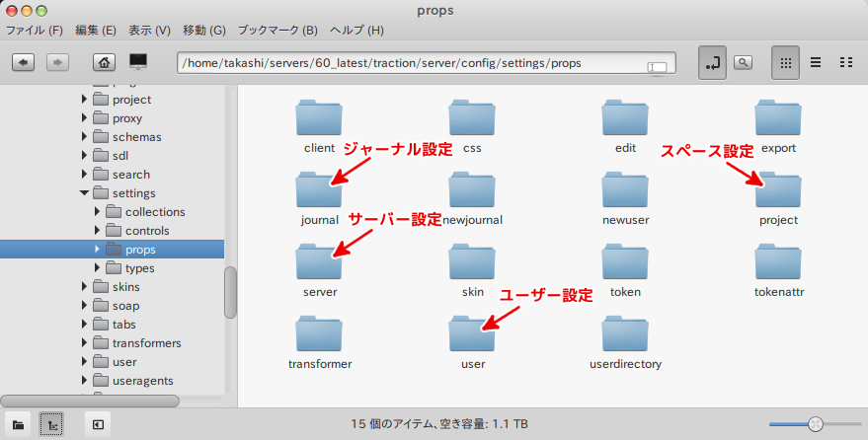
Task: Click the zoom slider handle
Action: click(816, 424)
